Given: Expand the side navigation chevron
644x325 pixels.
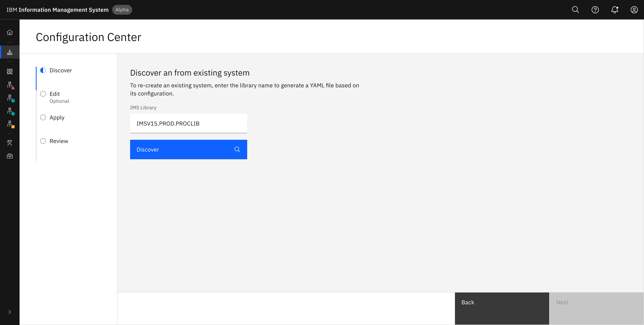Looking at the screenshot, I should pyautogui.click(x=10, y=312).
